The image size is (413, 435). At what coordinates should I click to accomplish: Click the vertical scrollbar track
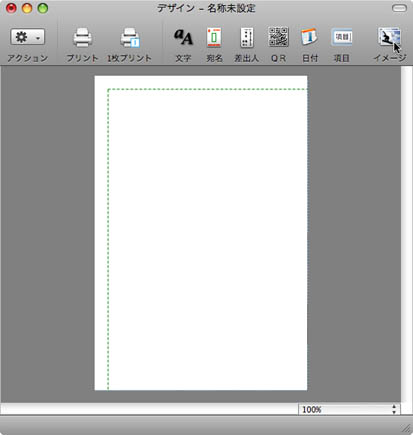click(407, 233)
